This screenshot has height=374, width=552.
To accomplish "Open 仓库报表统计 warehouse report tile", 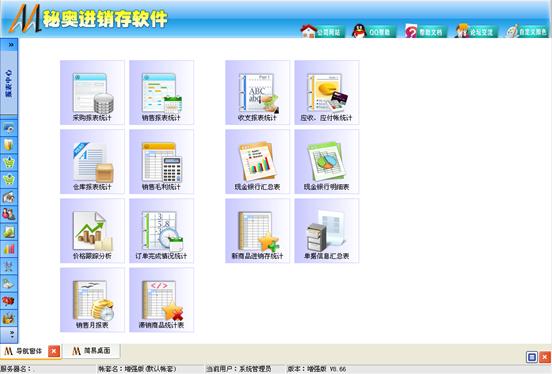I will coord(92,162).
